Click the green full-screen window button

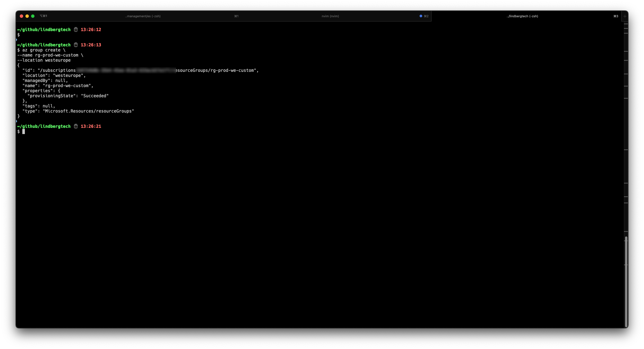coord(33,16)
